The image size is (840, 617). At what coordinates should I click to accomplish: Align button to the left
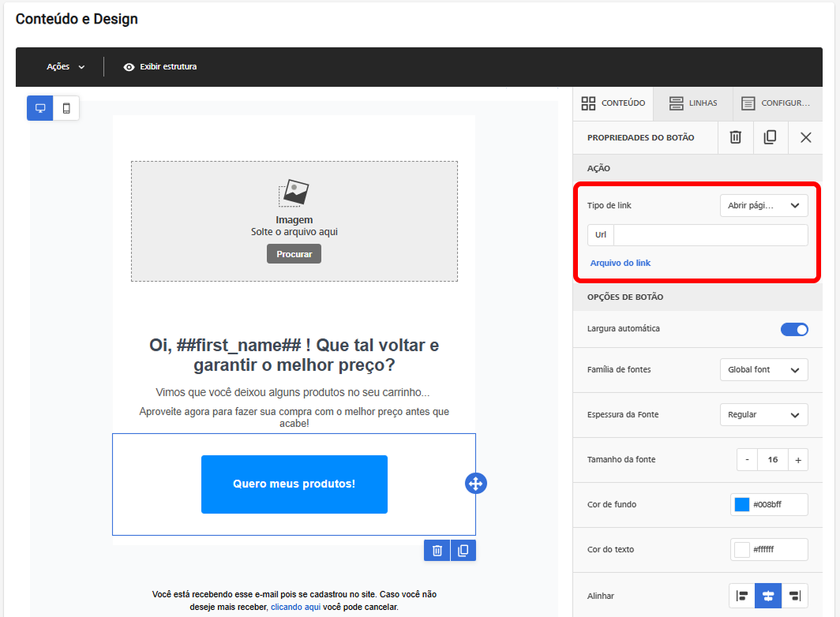(742, 596)
